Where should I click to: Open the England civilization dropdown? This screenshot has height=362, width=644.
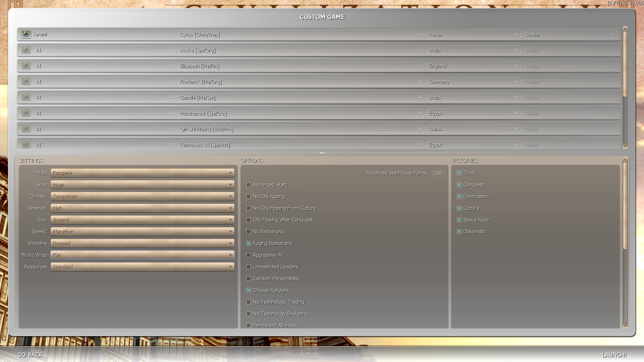click(x=473, y=66)
